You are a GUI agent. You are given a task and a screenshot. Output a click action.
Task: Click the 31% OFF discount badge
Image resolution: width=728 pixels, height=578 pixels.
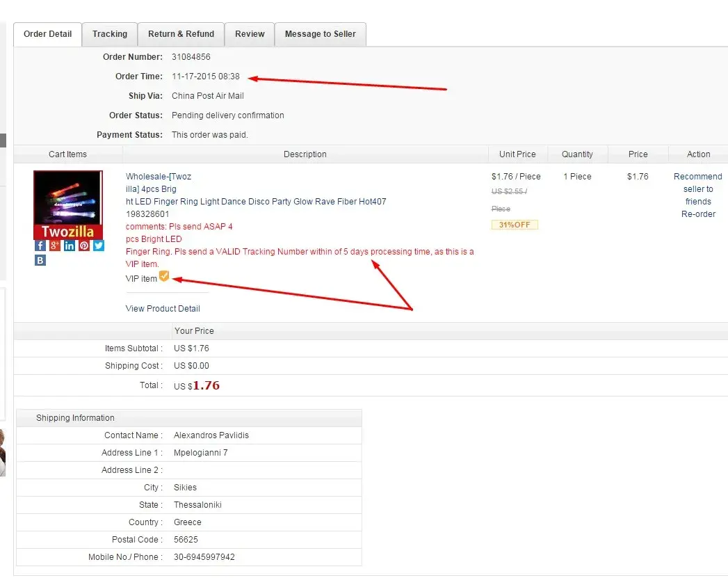tap(515, 225)
